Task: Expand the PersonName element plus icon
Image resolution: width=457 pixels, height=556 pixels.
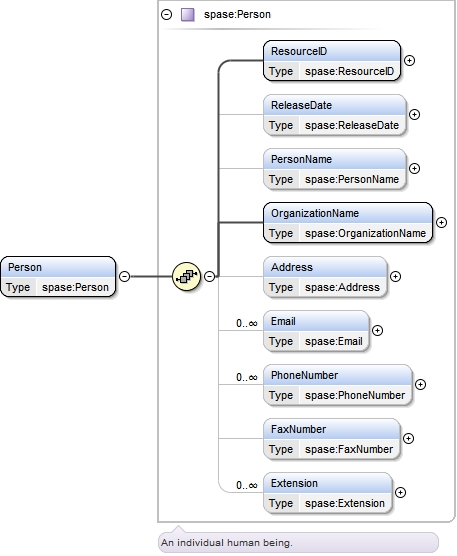Action: click(x=414, y=168)
